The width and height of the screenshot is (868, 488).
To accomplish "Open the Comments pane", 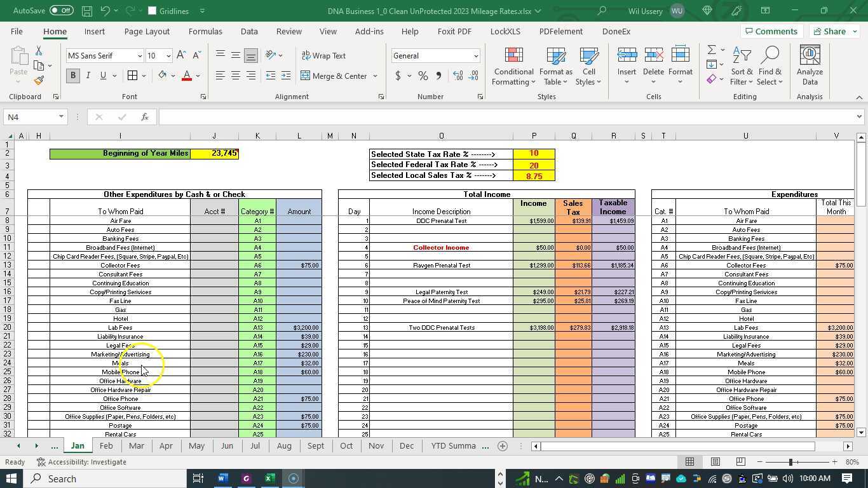I will (x=773, y=31).
